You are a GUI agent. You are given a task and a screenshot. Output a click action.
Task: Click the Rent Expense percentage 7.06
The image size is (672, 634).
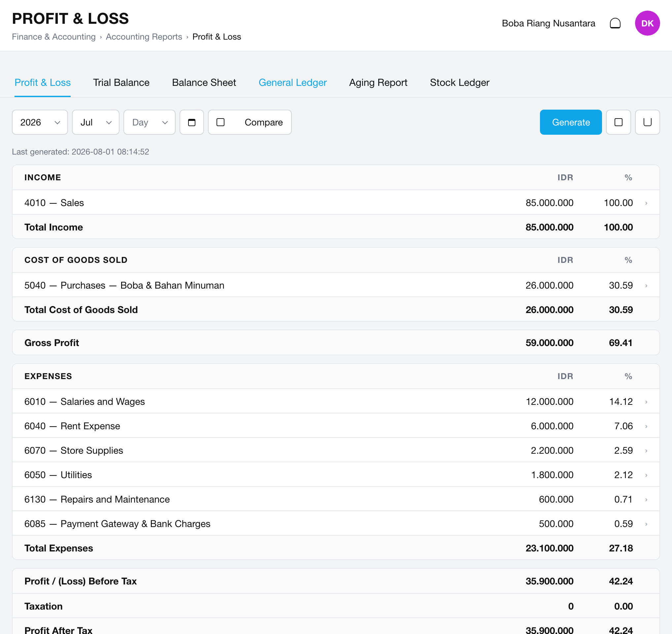coord(623,426)
